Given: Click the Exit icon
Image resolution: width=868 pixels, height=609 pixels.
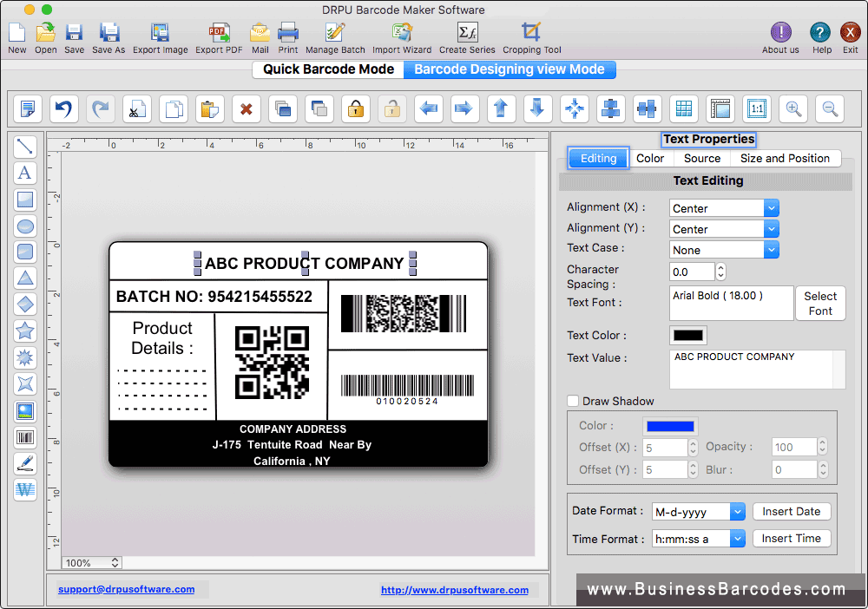Looking at the screenshot, I should [851, 33].
